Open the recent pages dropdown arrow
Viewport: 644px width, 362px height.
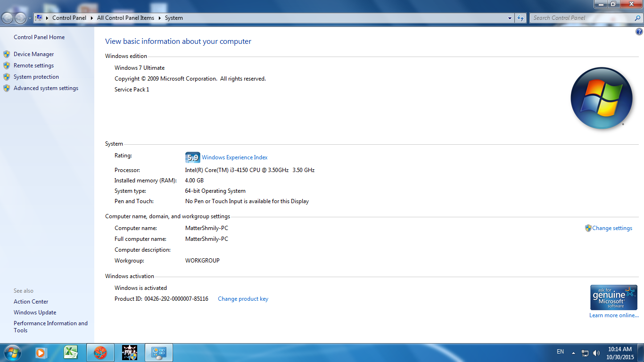[30, 18]
